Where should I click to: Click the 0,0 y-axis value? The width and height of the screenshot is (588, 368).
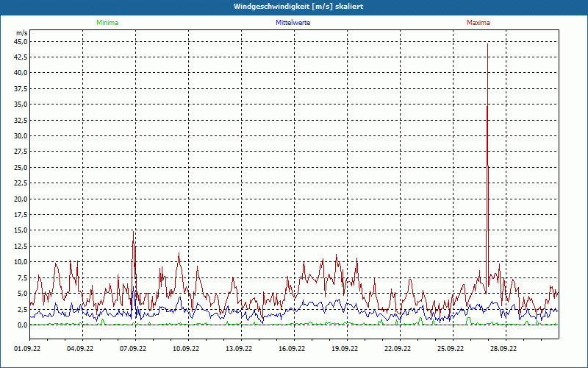pos(23,325)
